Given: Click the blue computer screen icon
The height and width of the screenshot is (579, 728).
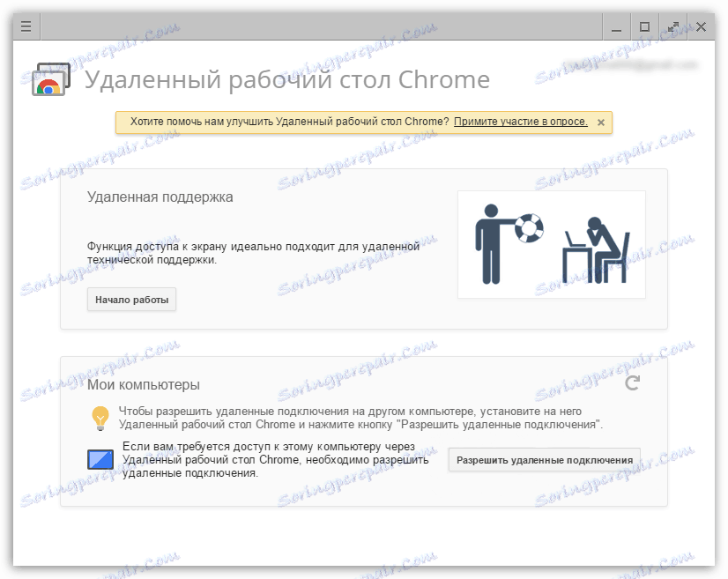Looking at the screenshot, I should 100,460.
